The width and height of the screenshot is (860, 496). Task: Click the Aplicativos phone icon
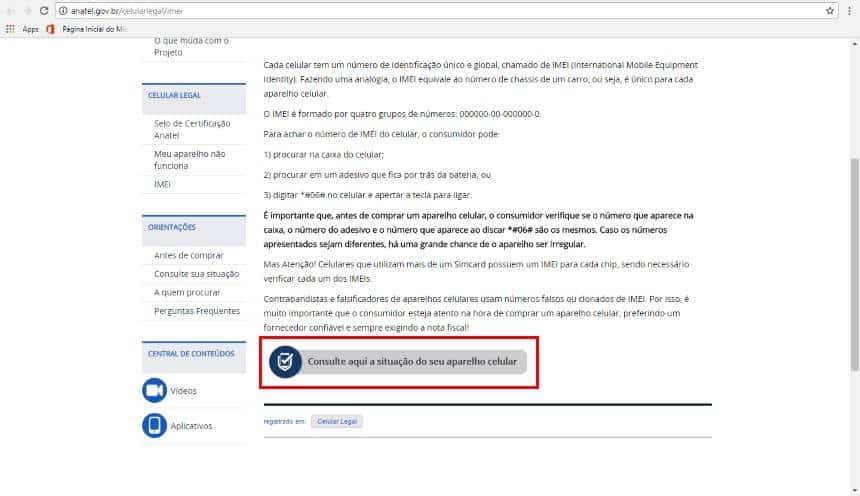click(154, 425)
